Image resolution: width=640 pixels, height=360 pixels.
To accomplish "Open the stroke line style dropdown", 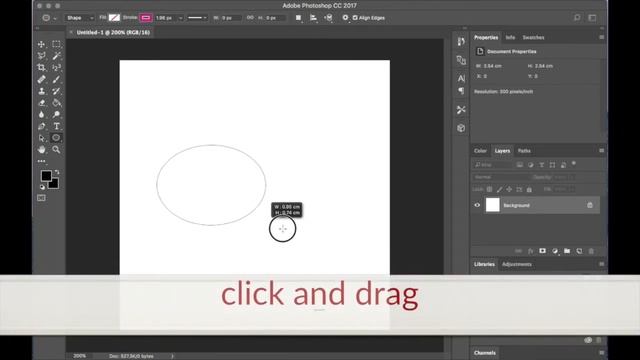I will 197,18.
